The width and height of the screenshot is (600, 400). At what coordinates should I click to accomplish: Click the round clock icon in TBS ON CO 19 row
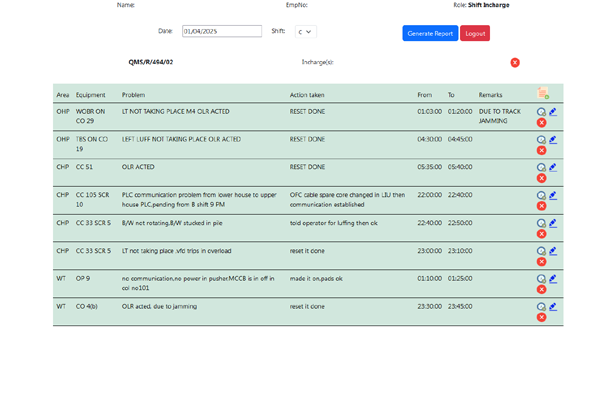click(x=541, y=140)
